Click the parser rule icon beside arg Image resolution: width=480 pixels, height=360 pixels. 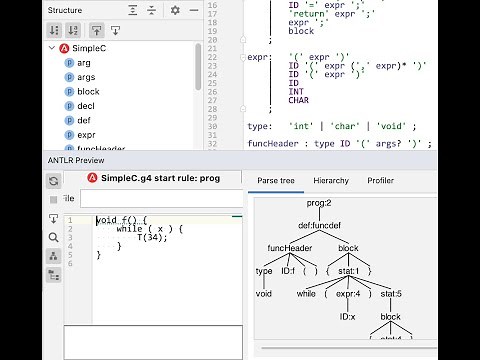pyautogui.click(x=69, y=63)
